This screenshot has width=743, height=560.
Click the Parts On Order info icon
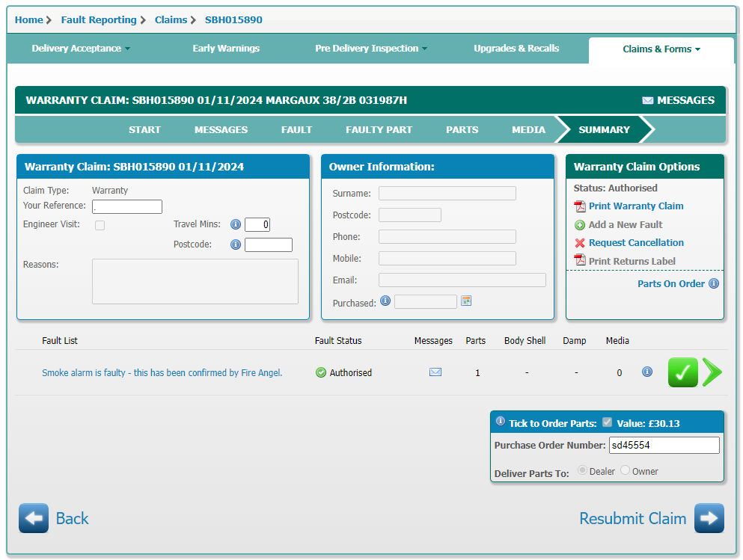point(714,284)
